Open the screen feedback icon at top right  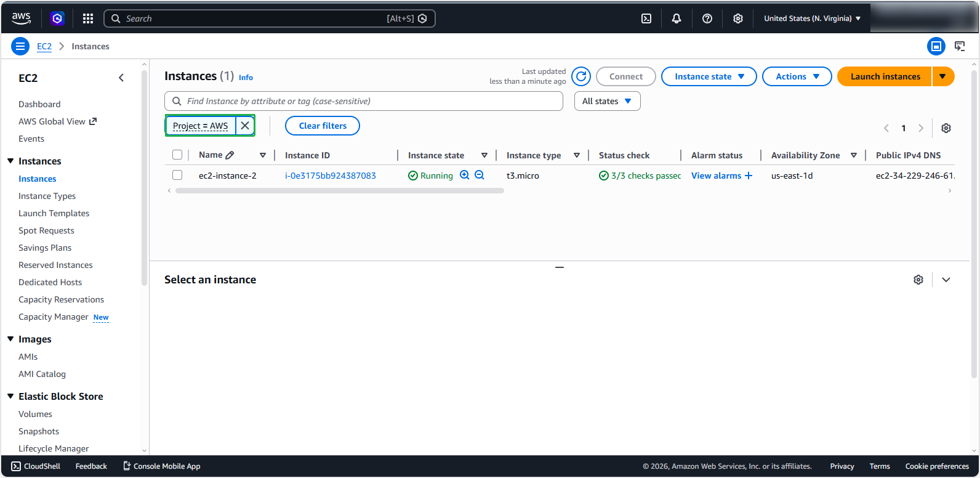[x=960, y=46]
